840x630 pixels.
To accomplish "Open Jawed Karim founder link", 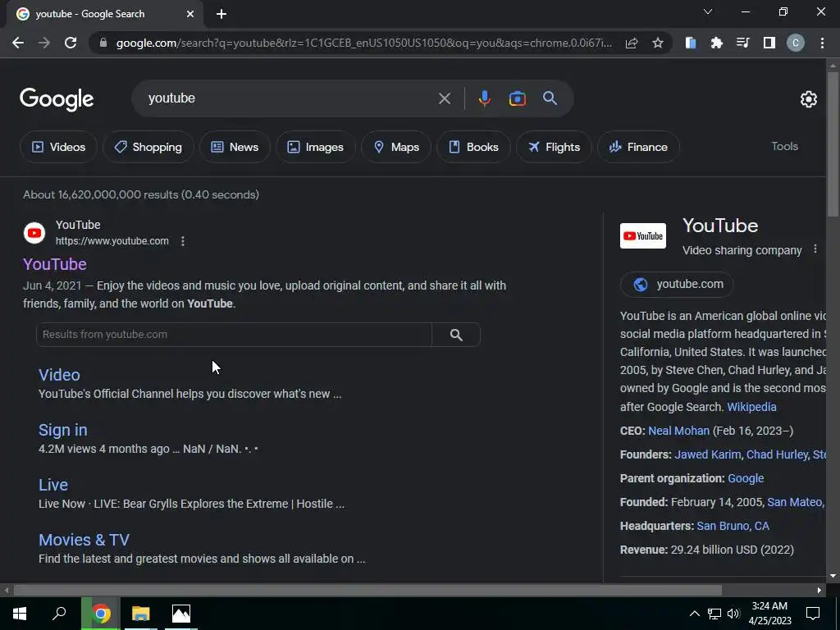I will (x=708, y=454).
